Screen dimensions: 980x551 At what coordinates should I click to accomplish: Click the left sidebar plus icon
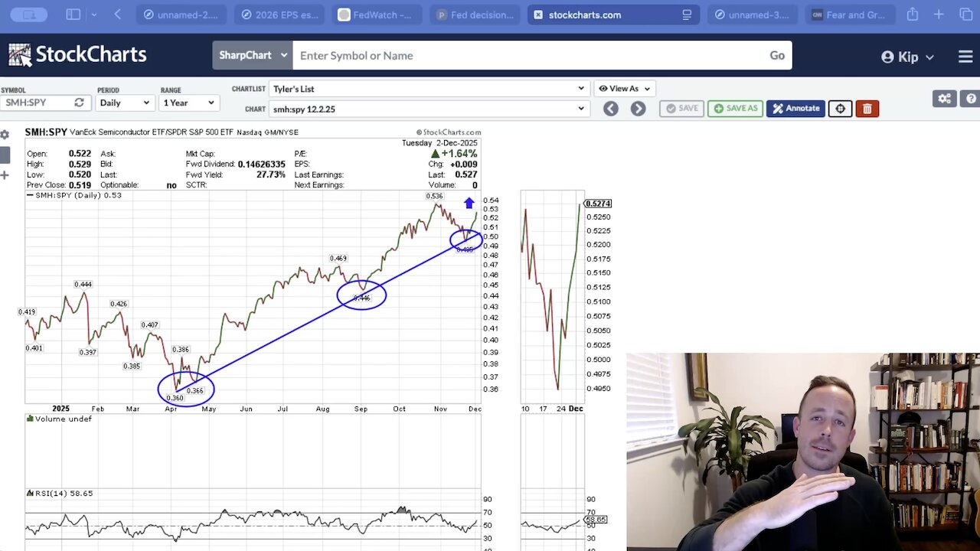point(5,175)
